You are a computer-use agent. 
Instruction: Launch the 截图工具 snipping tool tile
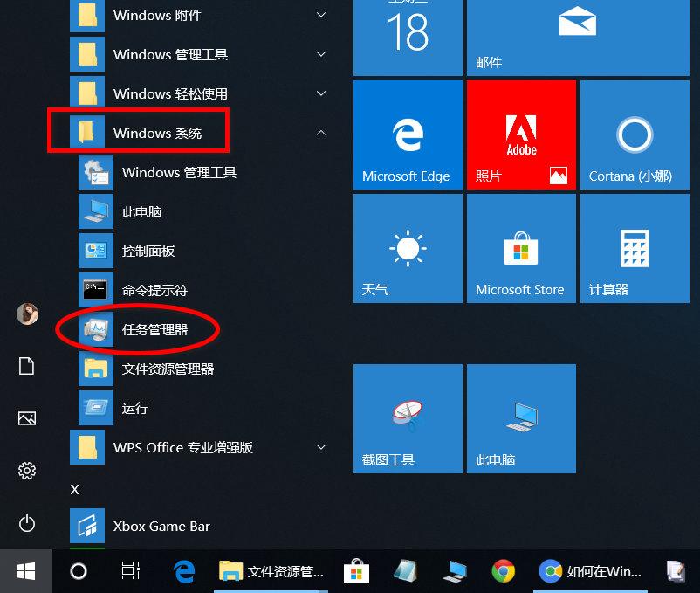coord(407,418)
